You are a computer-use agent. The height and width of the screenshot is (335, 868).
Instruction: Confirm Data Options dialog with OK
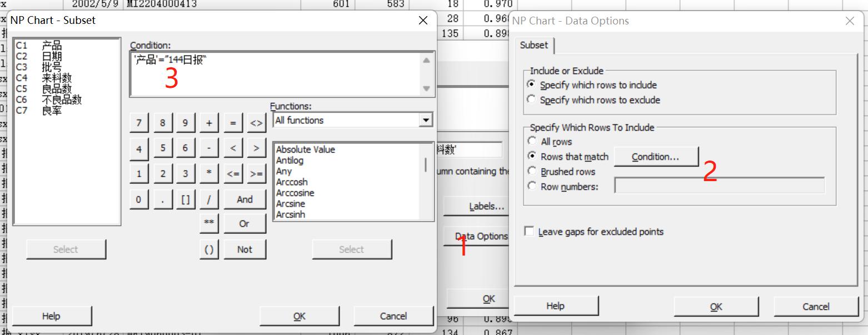point(716,307)
